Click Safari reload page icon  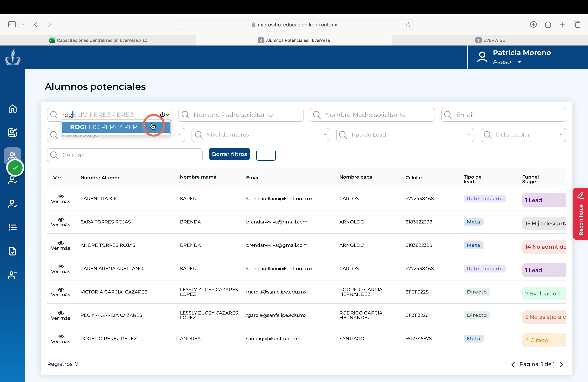[408, 25]
